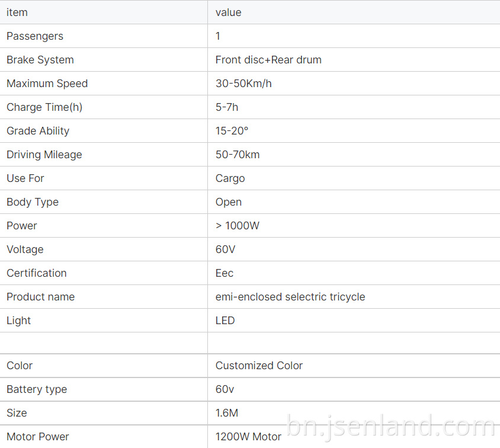Click the 'emi-enclosed selectric tricycle' product name
500x448 pixels.
(290, 297)
